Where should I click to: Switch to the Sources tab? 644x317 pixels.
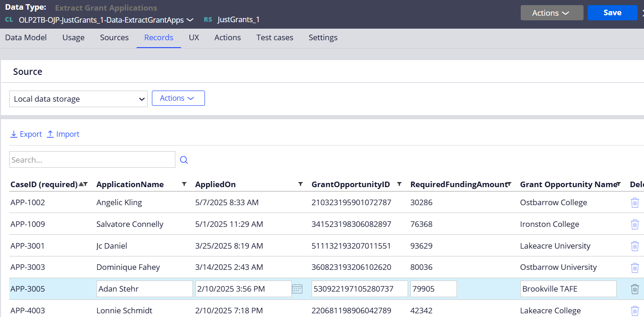tap(114, 37)
